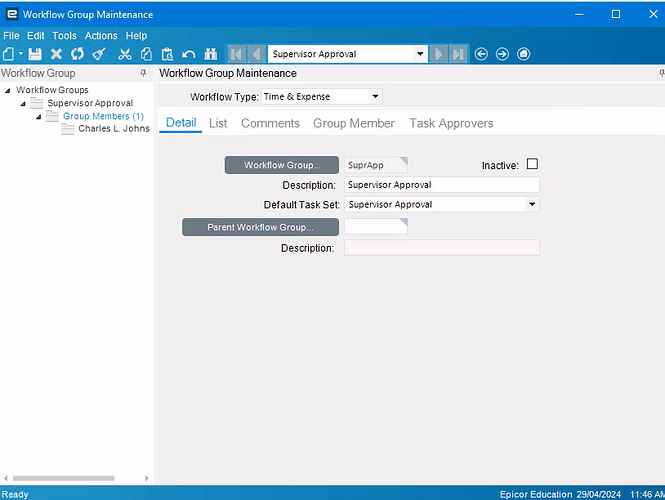
Task: Collapse the Supervisor Approval tree node
Action: click(x=23, y=103)
